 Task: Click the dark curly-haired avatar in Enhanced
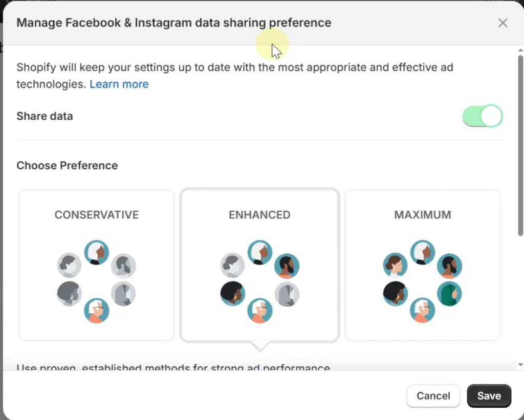tap(233, 294)
